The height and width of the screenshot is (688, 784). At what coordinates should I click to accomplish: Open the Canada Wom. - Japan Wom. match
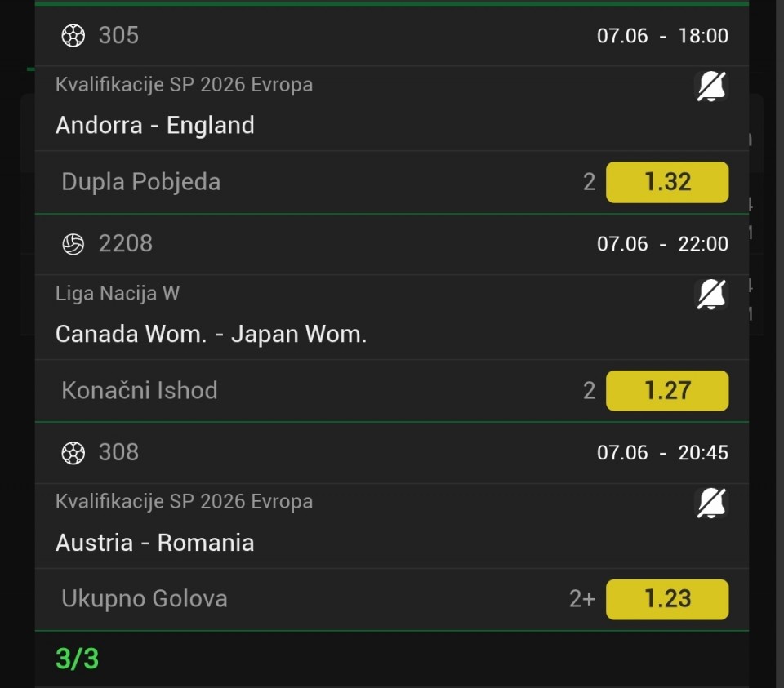(211, 334)
